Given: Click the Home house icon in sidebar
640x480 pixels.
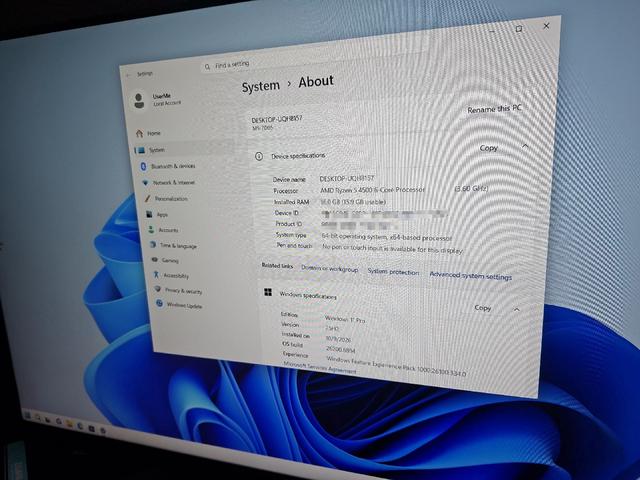Looking at the screenshot, I should coord(140,133).
